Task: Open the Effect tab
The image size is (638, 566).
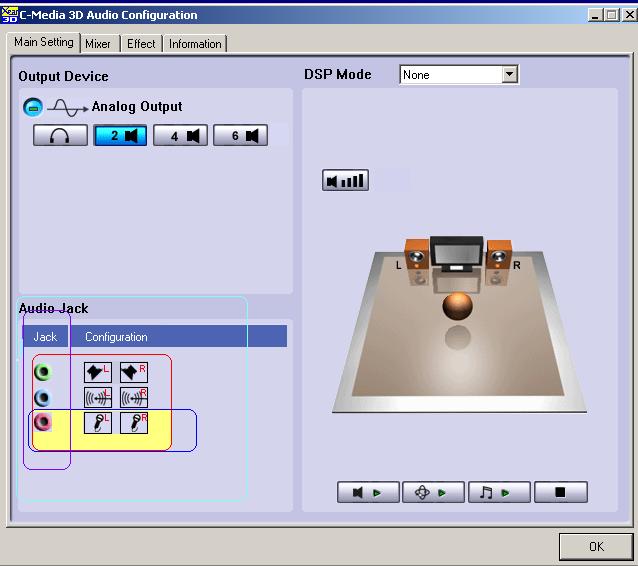Action: pyautogui.click(x=141, y=44)
